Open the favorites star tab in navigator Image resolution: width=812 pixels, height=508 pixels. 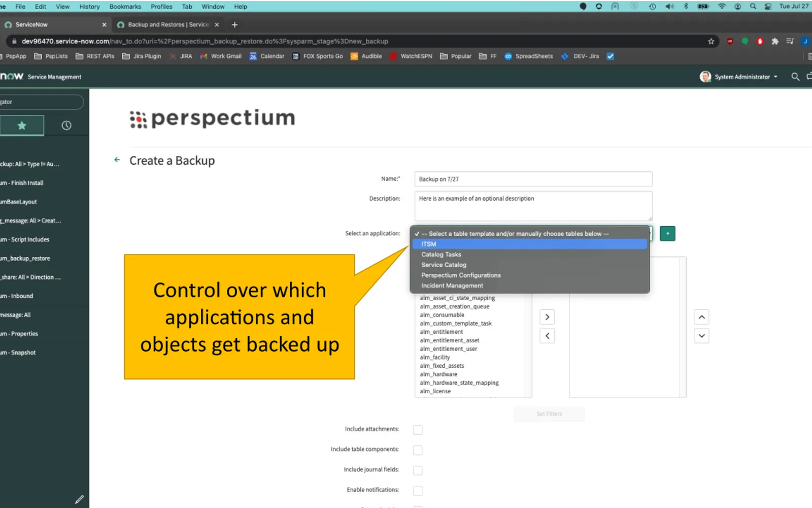tap(22, 125)
